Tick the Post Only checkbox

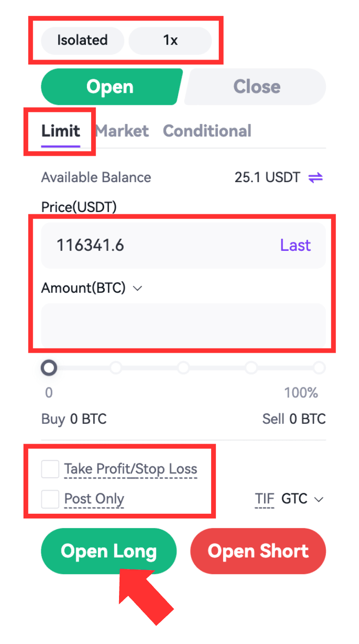(x=50, y=499)
